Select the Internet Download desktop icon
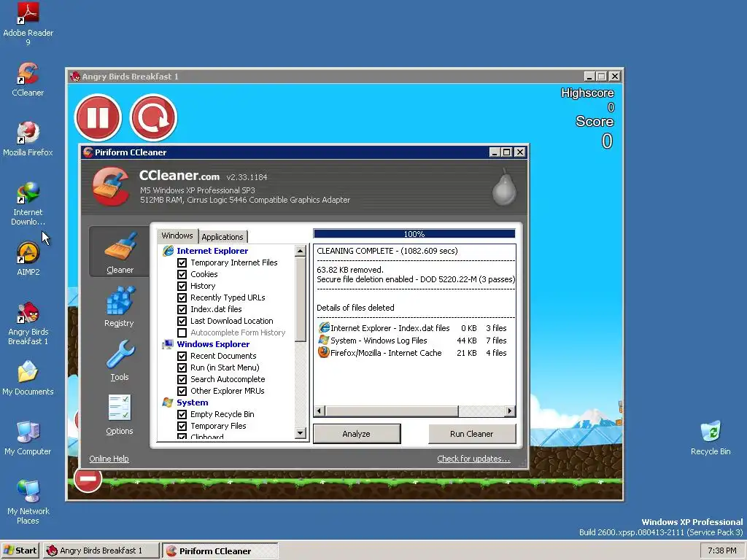The width and height of the screenshot is (747, 560). pos(28,204)
